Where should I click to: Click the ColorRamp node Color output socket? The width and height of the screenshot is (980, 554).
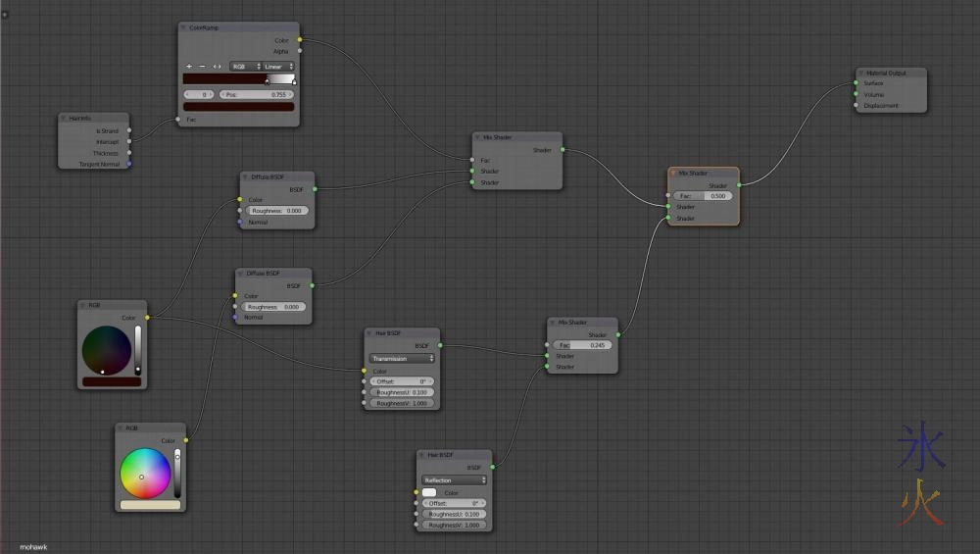click(x=300, y=40)
